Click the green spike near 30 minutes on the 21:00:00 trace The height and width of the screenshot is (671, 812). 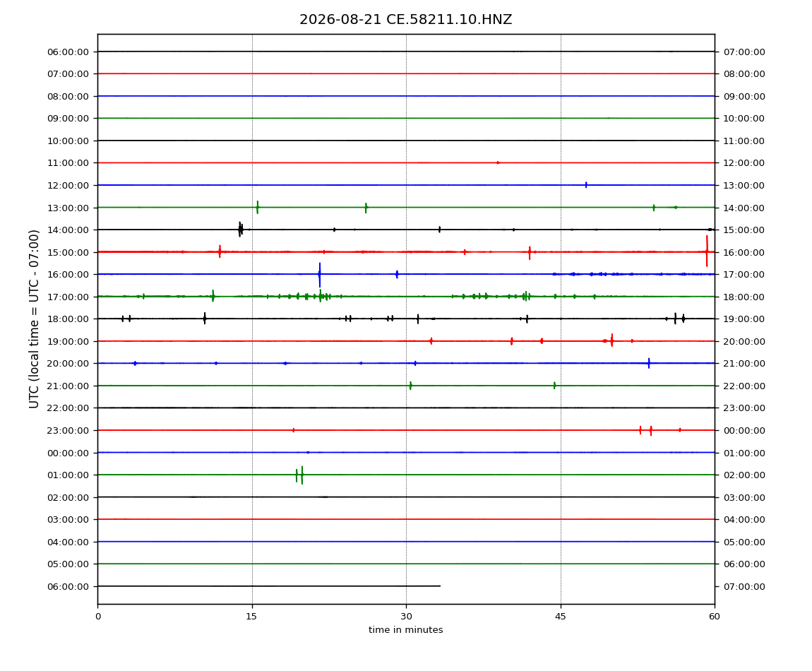coord(411,386)
